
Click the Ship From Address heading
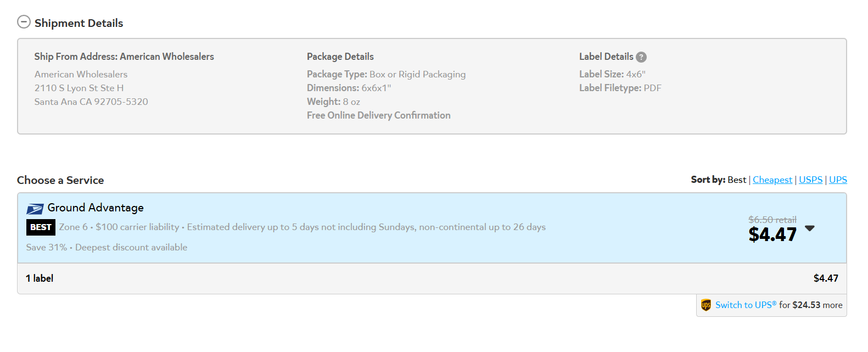pyautogui.click(x=124, y=57)
